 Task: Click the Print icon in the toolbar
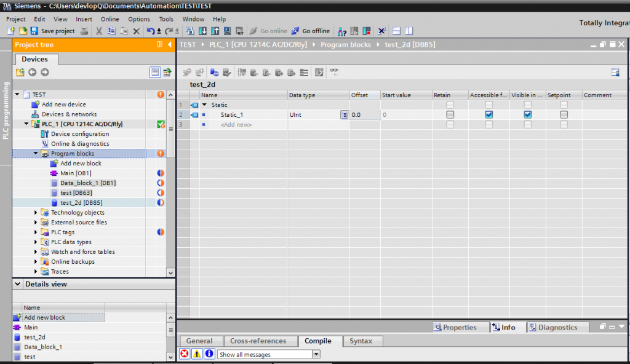tap(84, 31)
